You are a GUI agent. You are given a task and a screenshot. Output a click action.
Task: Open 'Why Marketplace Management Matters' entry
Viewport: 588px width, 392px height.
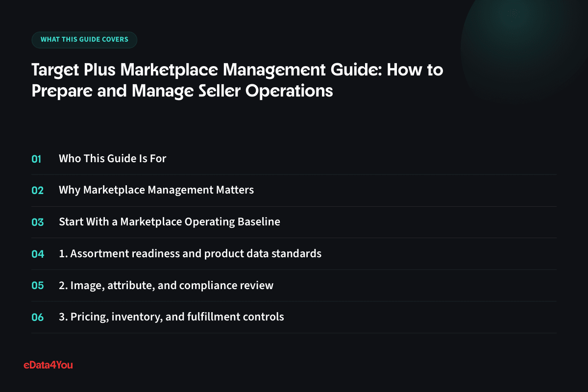tap(156, 190)
